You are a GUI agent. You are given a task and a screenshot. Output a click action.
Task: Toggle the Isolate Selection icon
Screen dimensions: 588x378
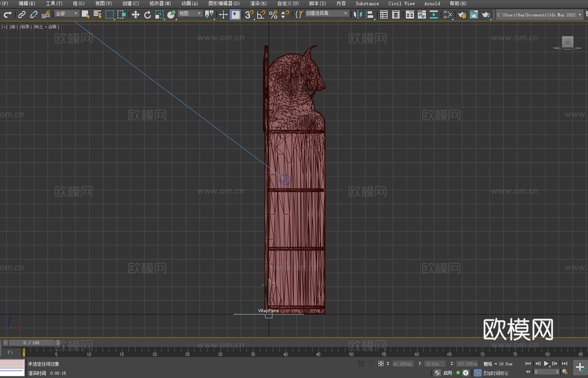point(361,364)
